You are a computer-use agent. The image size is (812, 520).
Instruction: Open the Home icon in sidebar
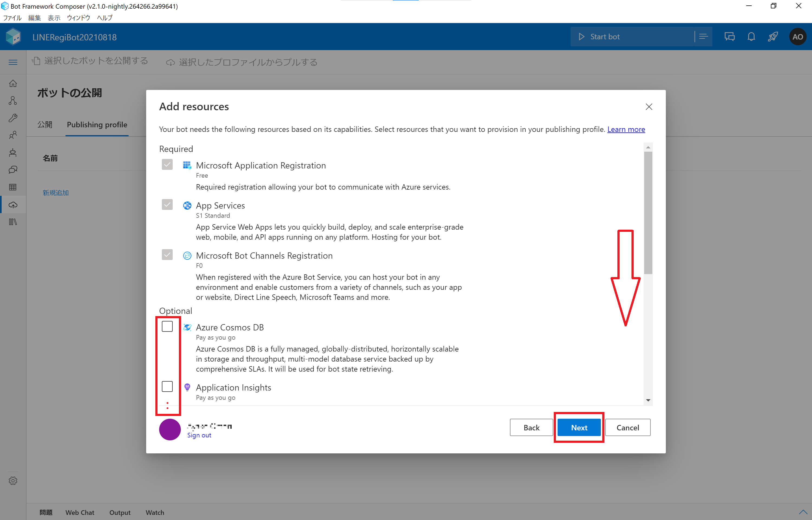13,83
